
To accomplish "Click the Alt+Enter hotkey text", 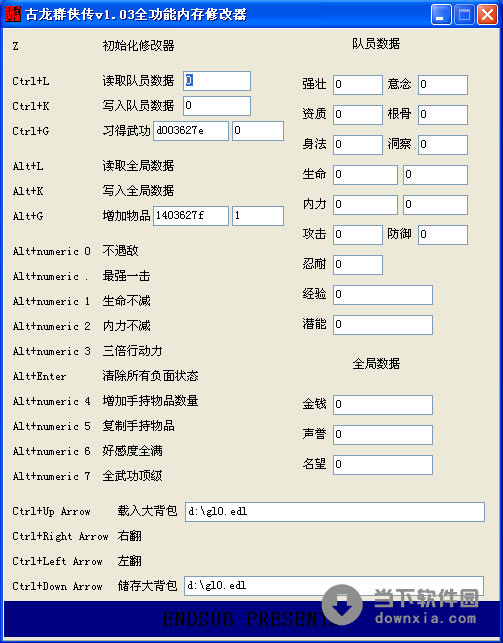I will point(39,376).
